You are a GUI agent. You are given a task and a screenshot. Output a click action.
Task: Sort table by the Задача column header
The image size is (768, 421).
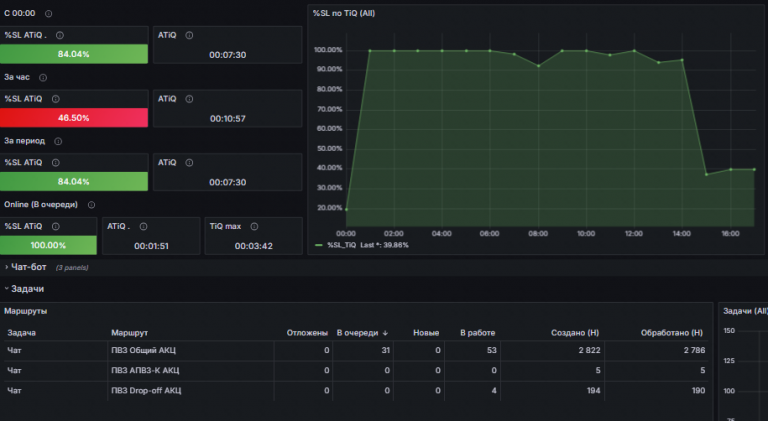(x=22, y=333)
